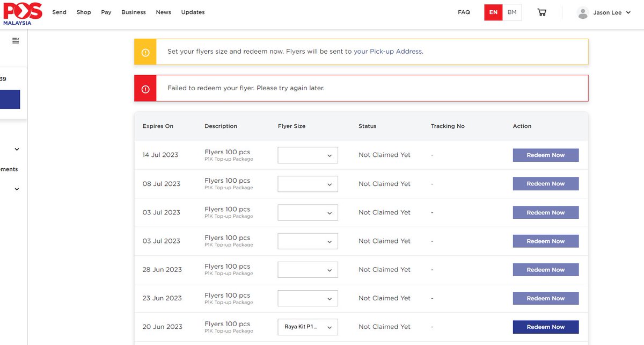Expand the Jason Lee account dropdown

(628, 13)
